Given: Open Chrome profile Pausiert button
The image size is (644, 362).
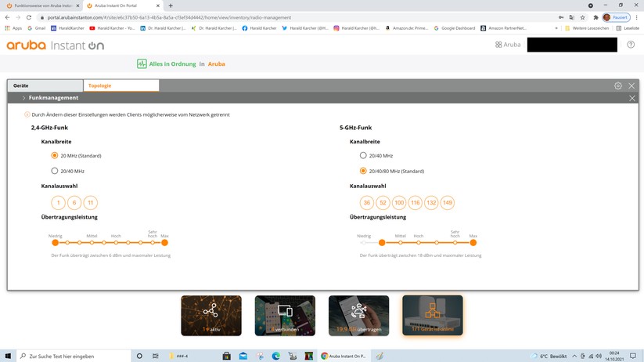Looking at the screenshot, I should coord(616,17).
